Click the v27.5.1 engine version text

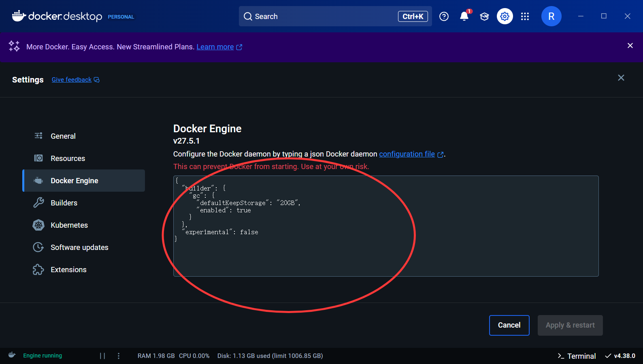[x=186, y=141]
